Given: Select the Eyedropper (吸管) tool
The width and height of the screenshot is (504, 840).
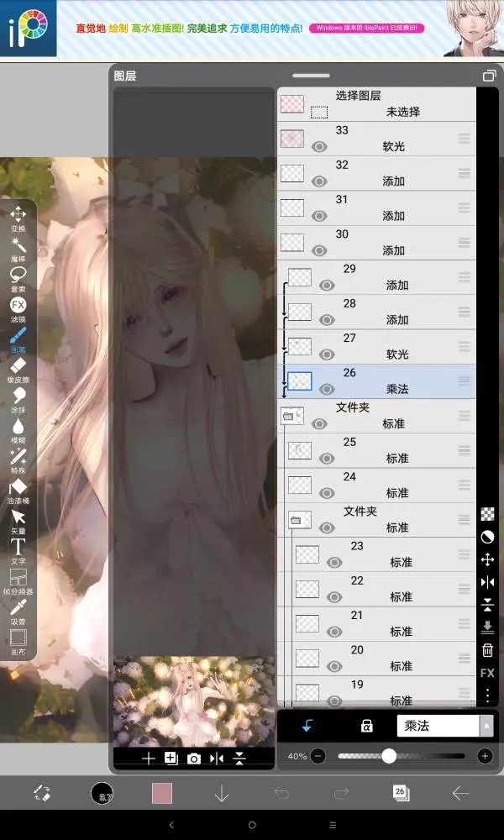Looking at the screenshot, I should 18,612.
